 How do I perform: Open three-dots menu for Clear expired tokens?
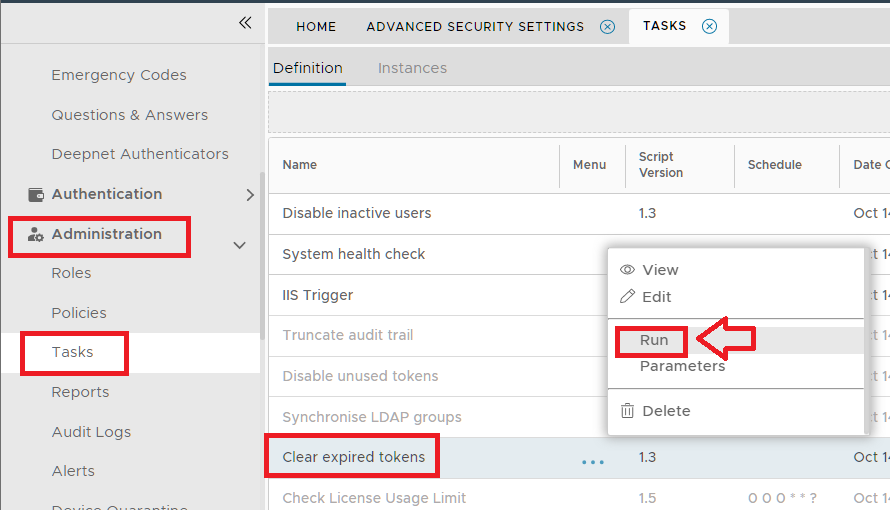593,459
